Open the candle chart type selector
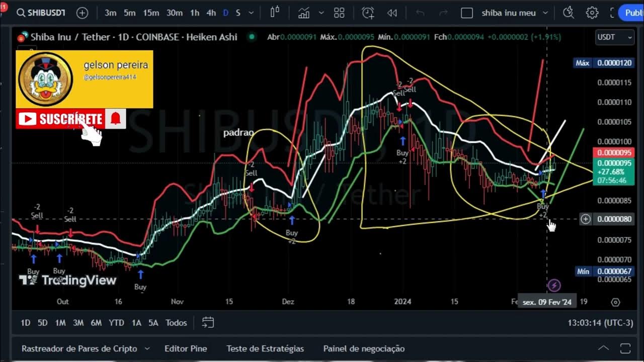The image size is (644, 362). (x=275, y=13)
